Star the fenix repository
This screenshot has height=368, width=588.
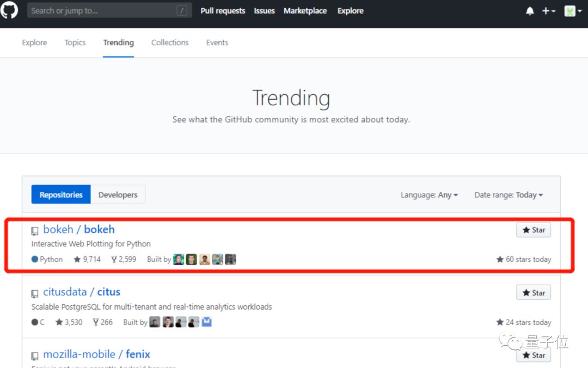(534, 355)
